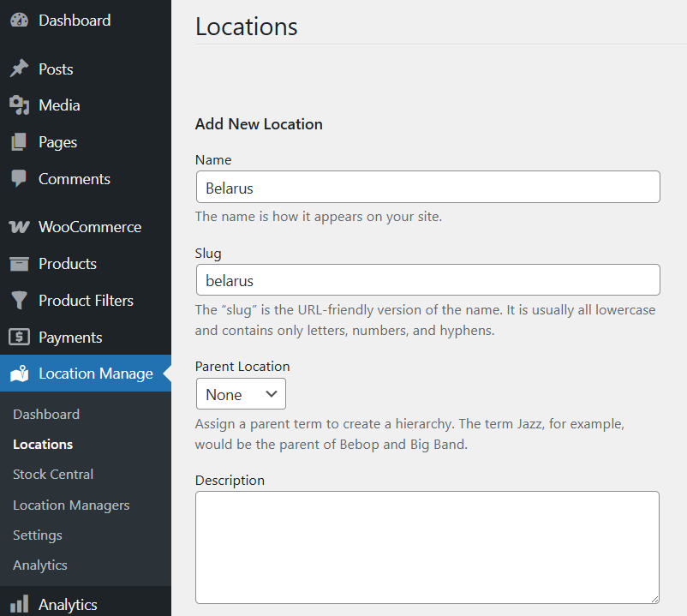The height and width of the screenshot is (616, 687).
Task: Click the Pages icon in sidebar
Action: point(19,142)
